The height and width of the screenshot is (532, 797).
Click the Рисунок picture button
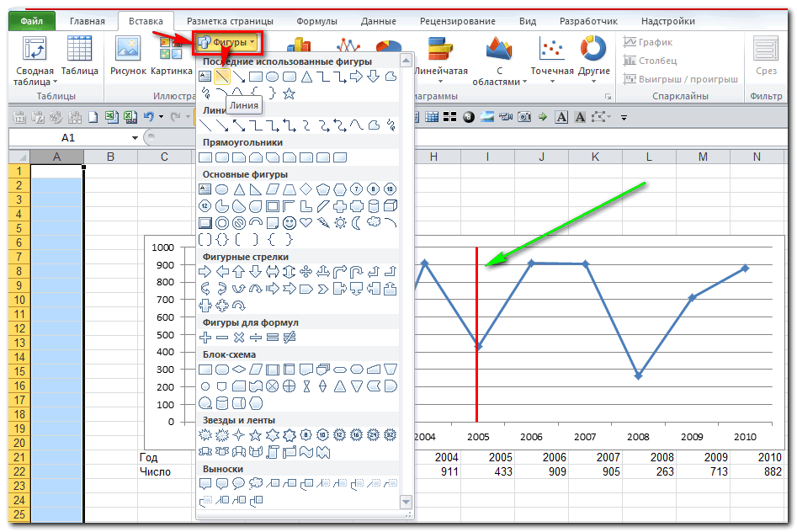tap(128, 56)
